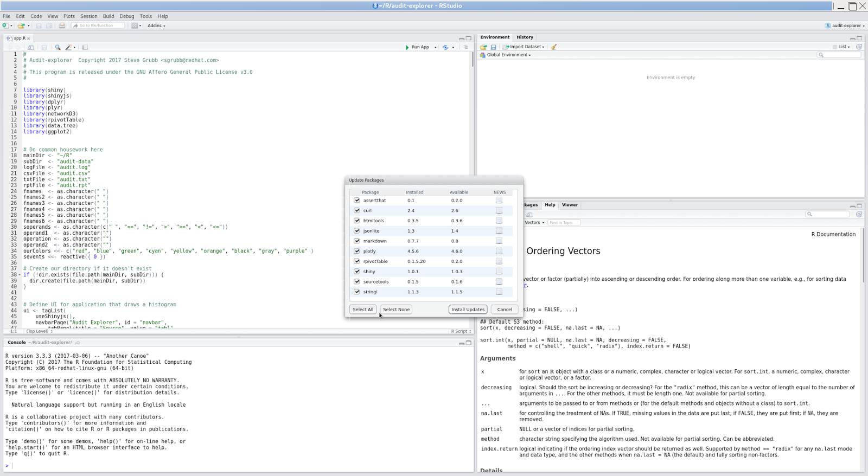Click the Find in Topic field
Image resolution: width=868 pixels, height=476 pixels.
(x=564, y=223)
